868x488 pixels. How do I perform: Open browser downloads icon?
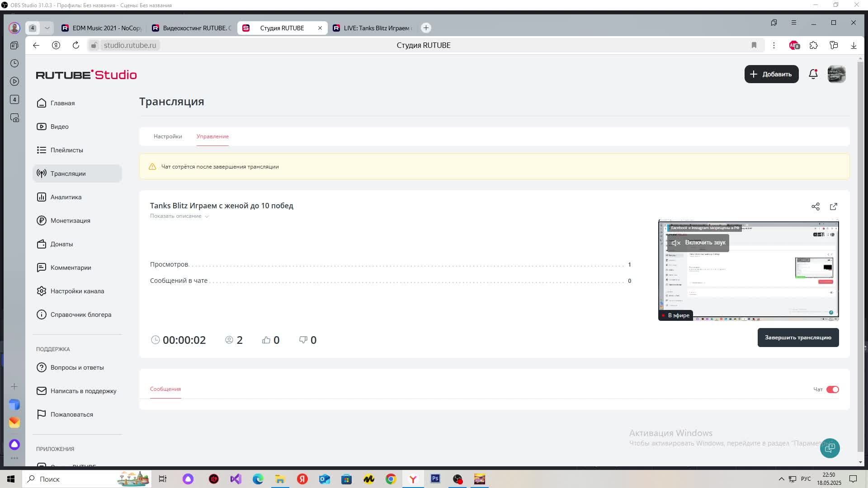click(854, 45)
